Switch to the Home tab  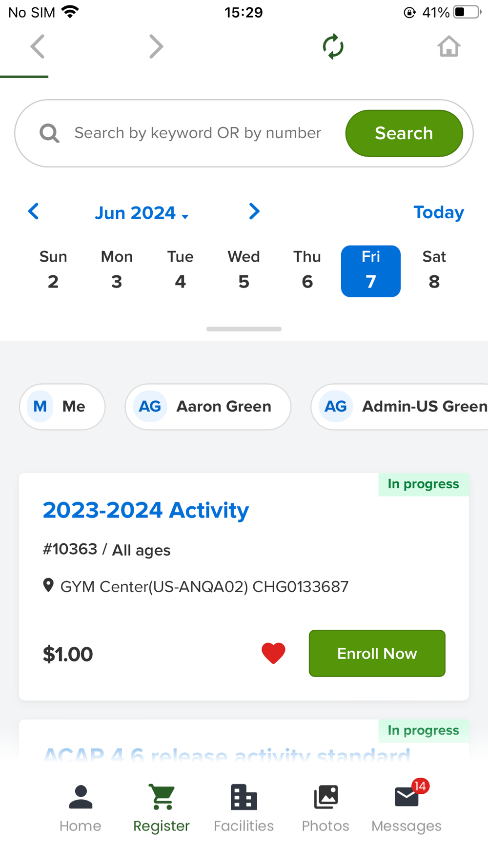81,808
